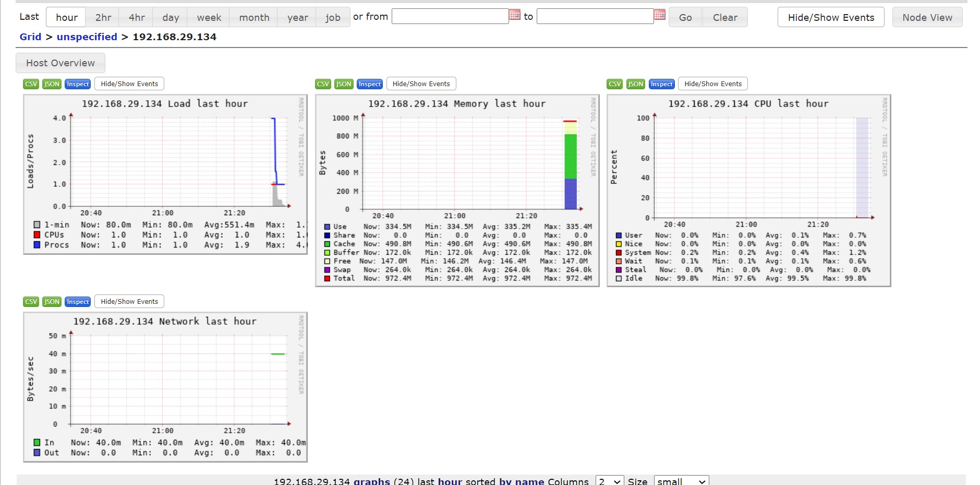Switch to the 2hr time range
The width and height of the screenshot is (980, 485).
[x=103, y=17]
